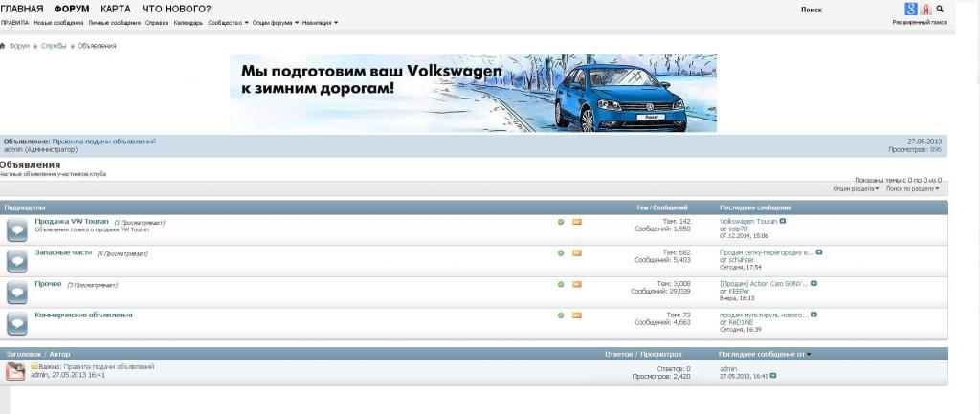This screenshot has height=414, width=980.
Task: Open ПРАВИЛА in the sub-menu
Action: click(15, 23)
